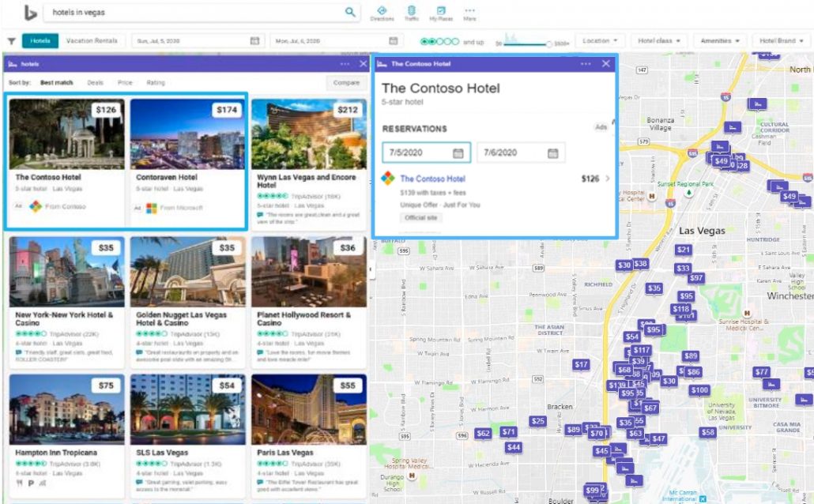Toggle the Compare button in hotels panel
The width and height of the screenshot is (814, 504).
pyautogui.click(x=346, y=82)
